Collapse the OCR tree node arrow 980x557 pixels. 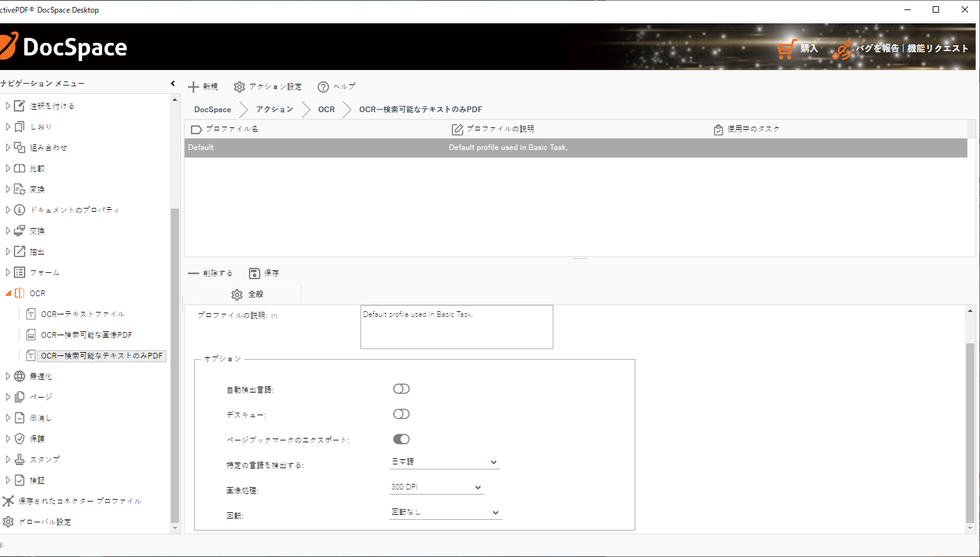pos(8,293)
